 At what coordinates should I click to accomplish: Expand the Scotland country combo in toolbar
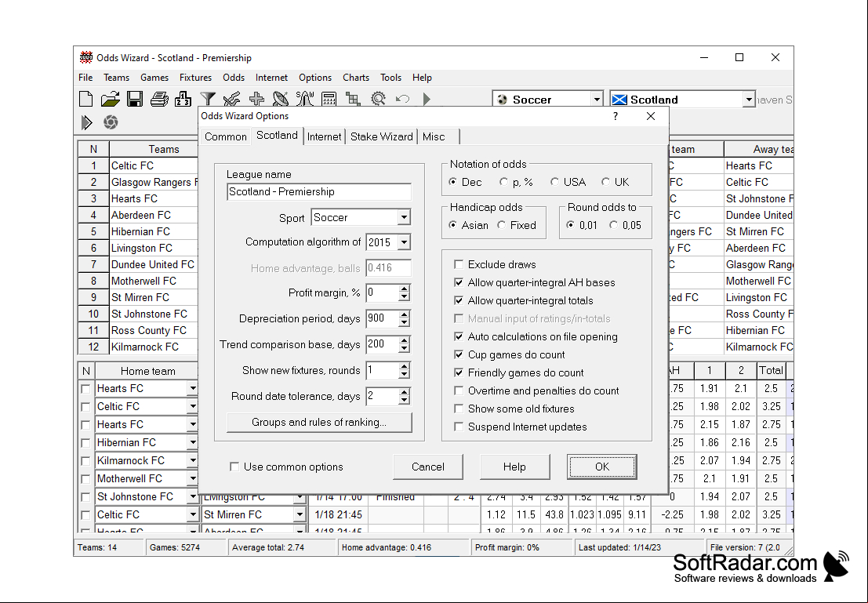(749, 100)
